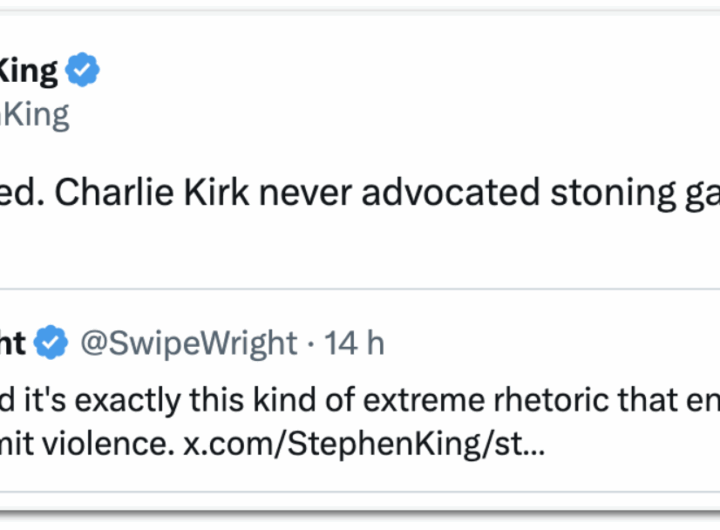Click the quoted author's bold name
The height and width of the screenshot is (530, 720).
click(x=14, y=343)
